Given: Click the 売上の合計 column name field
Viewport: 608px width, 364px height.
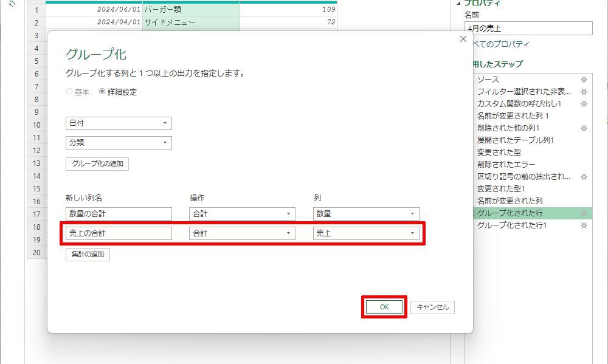Looking at the screenshot, I should pos(119,233).
